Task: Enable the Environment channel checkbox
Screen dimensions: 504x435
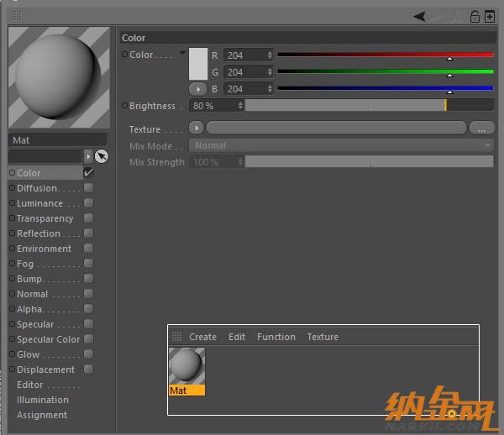Action: 88,248
